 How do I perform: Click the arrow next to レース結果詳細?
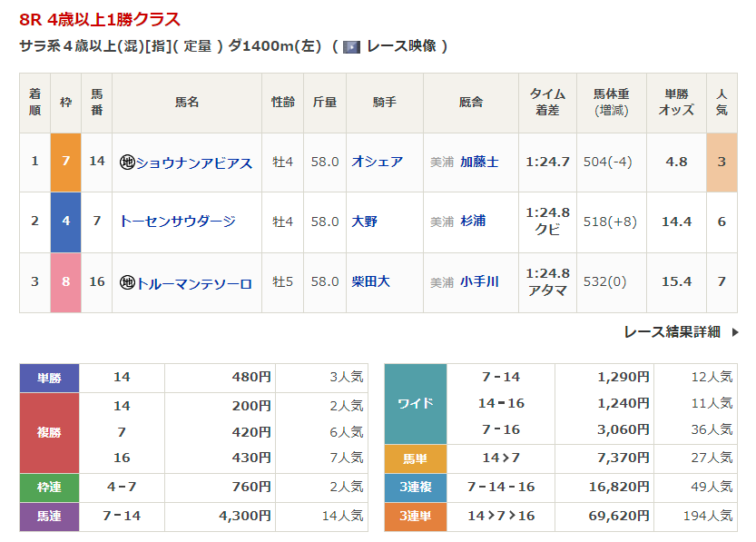(x=734, y=332)
